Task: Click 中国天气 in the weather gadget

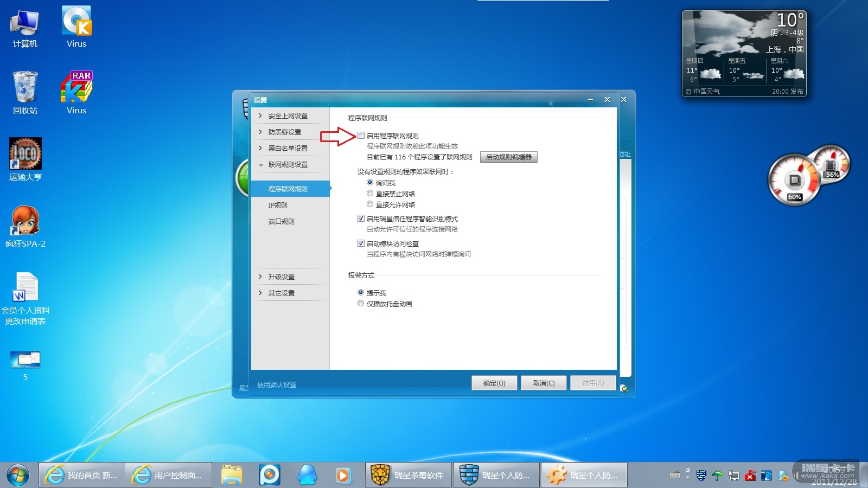Action: pos(706,92)
